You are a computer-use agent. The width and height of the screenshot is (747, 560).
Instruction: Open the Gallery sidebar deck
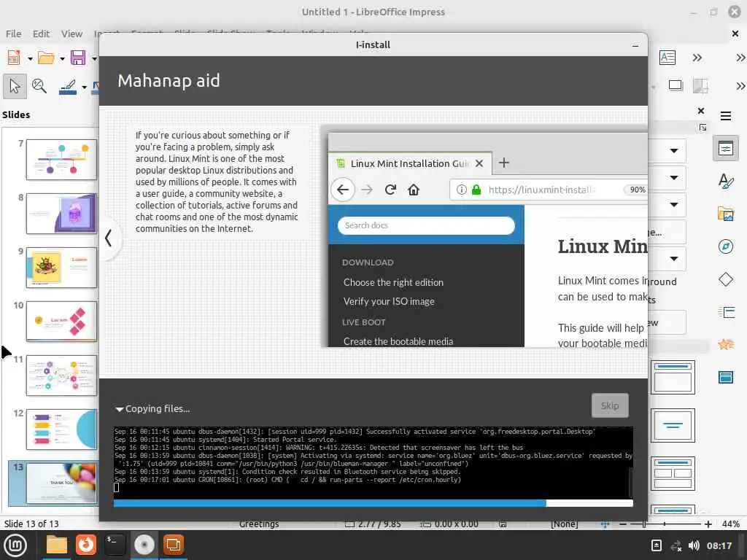click(x=726, y=214)
